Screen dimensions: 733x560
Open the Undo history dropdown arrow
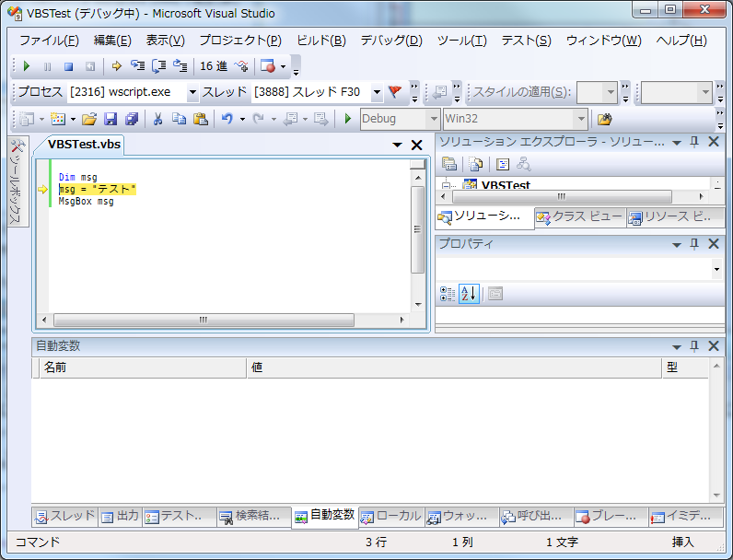pyautogui.click(x=242, y=119)
